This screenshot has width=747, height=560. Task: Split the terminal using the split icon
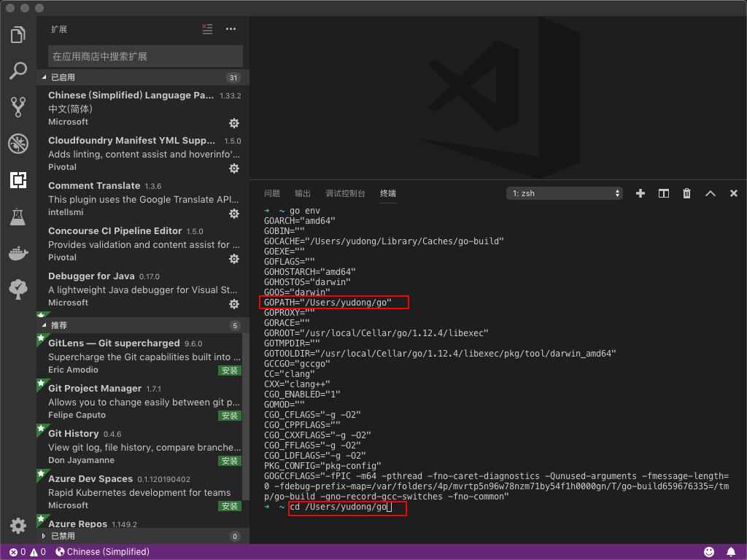coord(663,193)
